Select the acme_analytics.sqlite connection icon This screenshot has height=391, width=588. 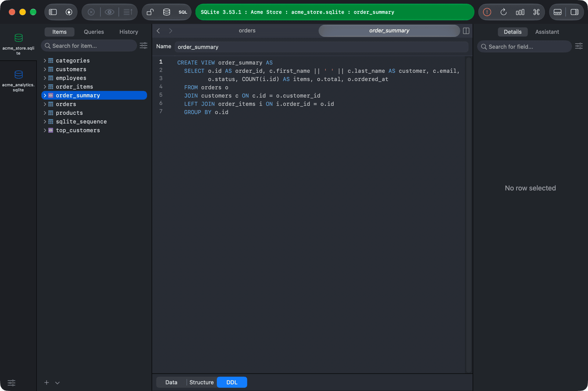(18, 75)
